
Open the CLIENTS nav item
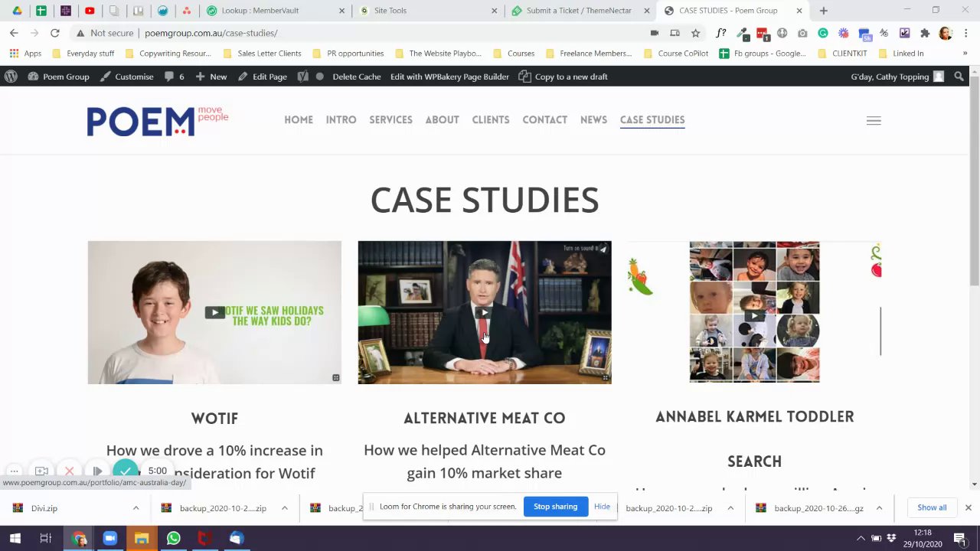pyautogui.click(x=491, y=120)
